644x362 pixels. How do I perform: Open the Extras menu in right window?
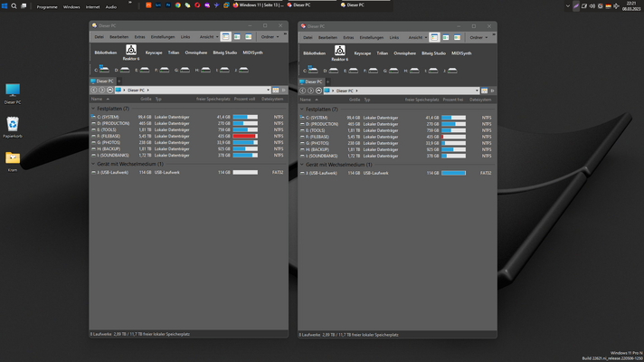(349, 37)
